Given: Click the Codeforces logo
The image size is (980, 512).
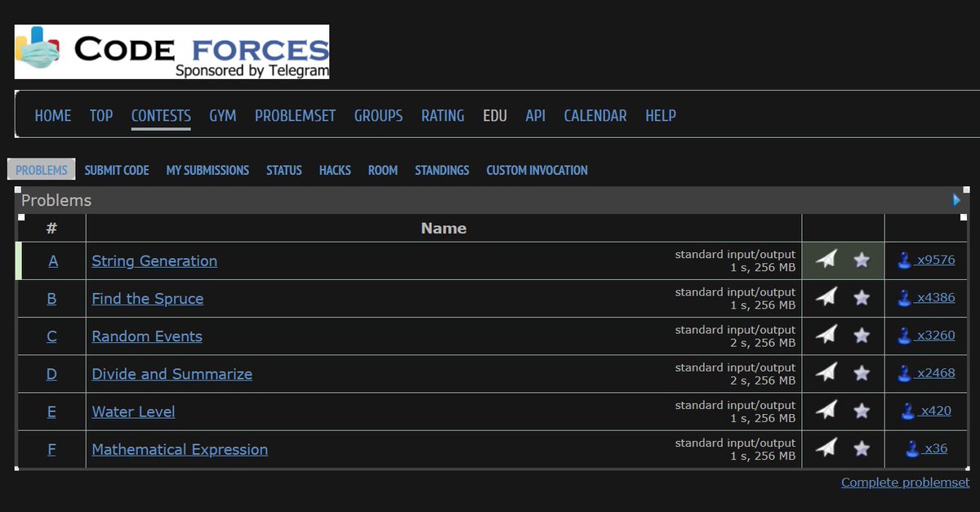Looking at the screenshot, I should 171,51.
